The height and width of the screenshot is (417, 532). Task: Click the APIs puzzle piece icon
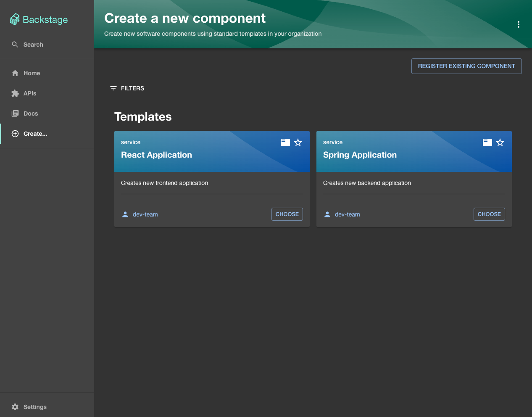(15, 93)
